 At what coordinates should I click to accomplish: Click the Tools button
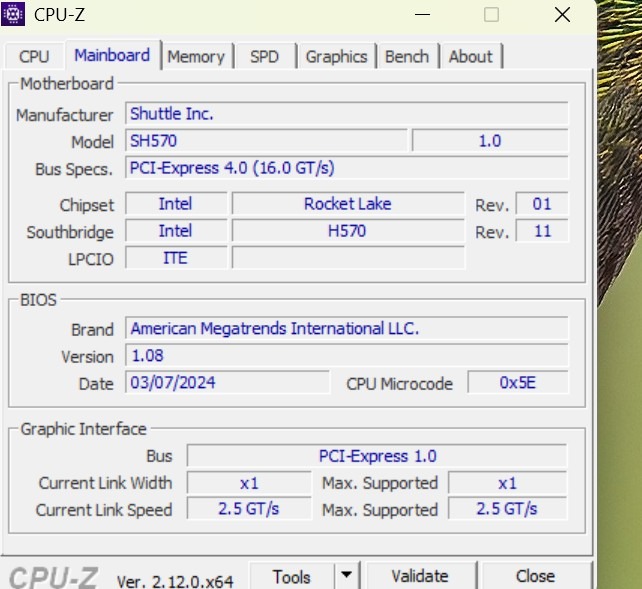point(292,577)
